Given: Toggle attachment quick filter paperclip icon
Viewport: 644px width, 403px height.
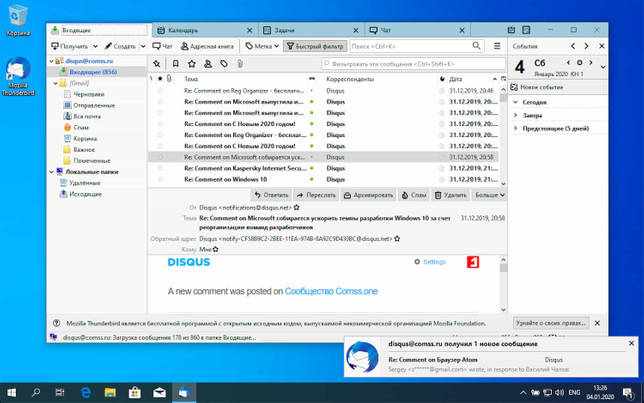Looking at the screenshot, I should click(x=240, y=64).
